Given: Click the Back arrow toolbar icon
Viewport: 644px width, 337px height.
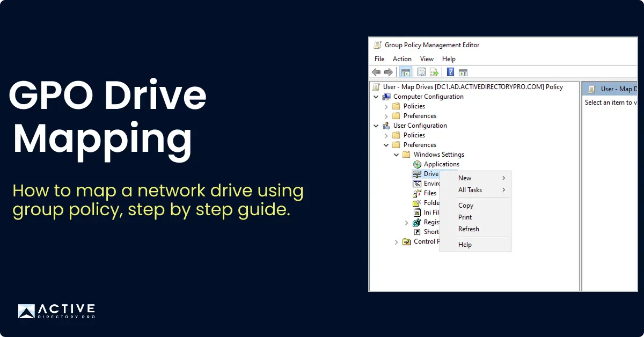Looking at the screenshot, I should click(376, 72).
